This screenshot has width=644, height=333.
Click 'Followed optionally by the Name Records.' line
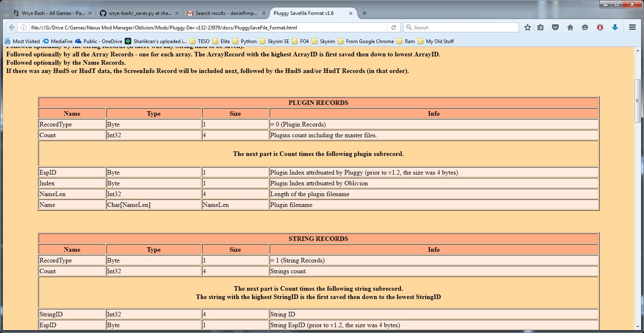click(66, 63)
